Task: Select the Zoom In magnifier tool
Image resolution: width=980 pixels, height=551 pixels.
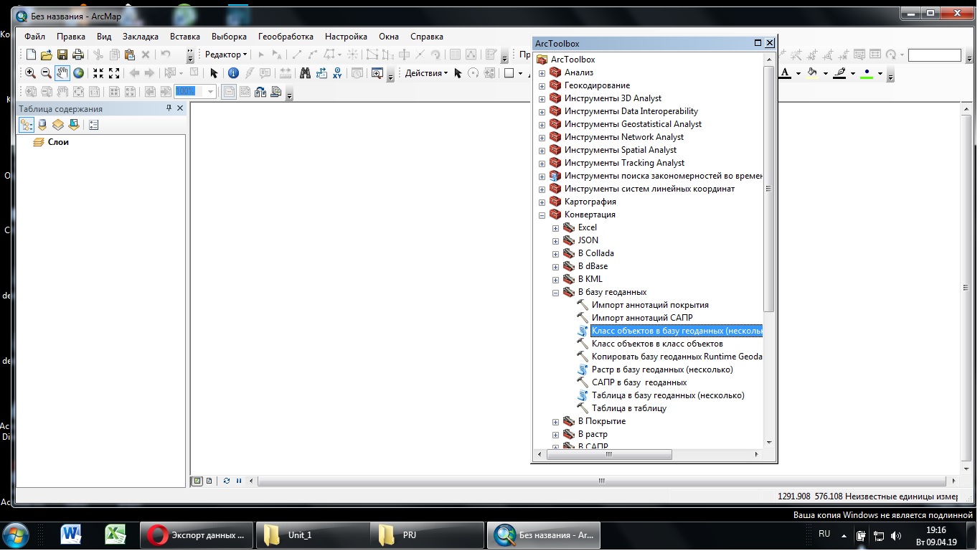Action: (30, 73)
